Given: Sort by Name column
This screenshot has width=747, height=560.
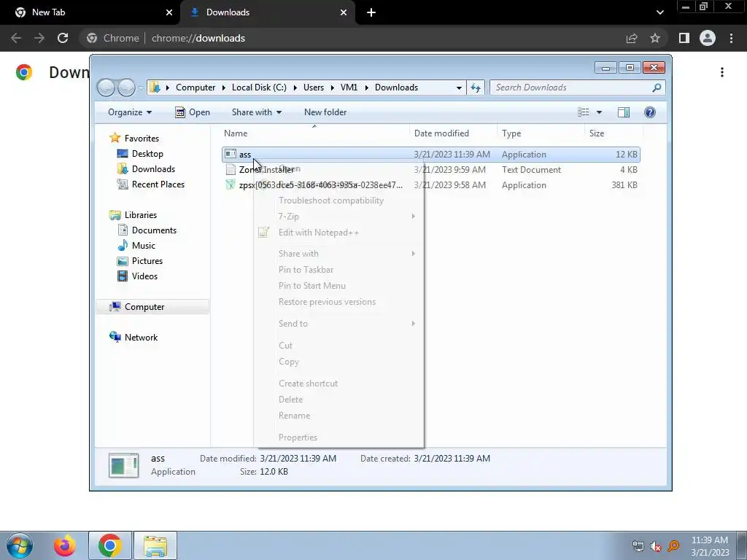Looking at the screenshot, I should (x=314, y=133).
